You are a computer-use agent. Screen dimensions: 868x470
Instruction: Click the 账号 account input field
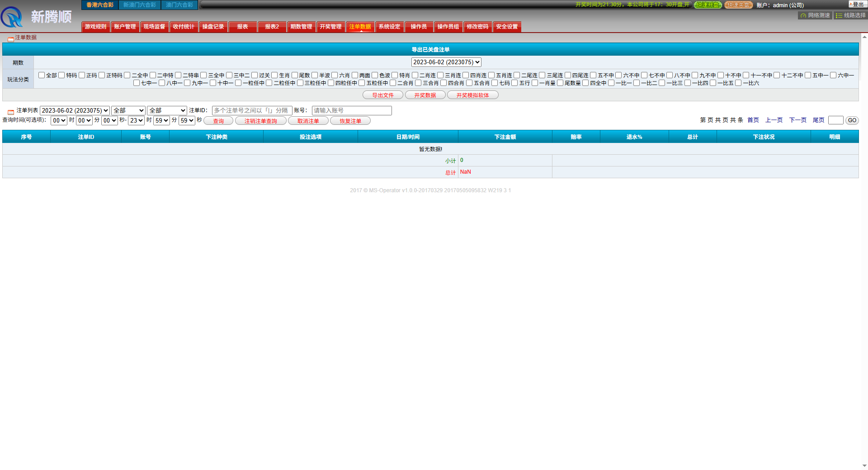(x=351, y=110)
